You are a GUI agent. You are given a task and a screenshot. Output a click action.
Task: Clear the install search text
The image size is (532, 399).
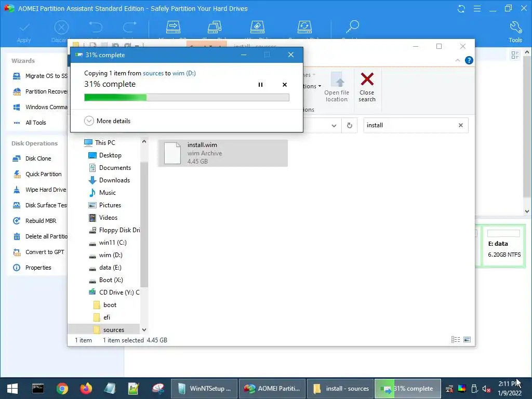coord(461,125)
